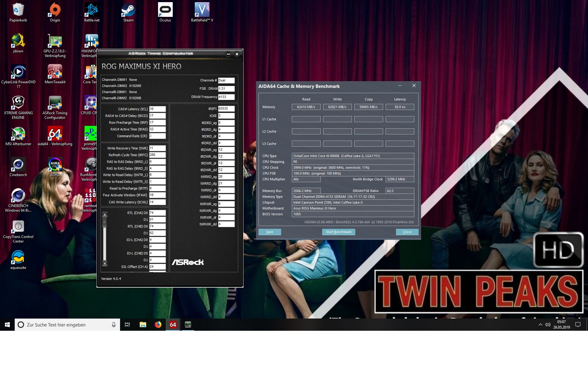Click the Memory Write result 62821 MB/s
The image size is (588, 392).
pyautogui.click(x=337, y=107)
